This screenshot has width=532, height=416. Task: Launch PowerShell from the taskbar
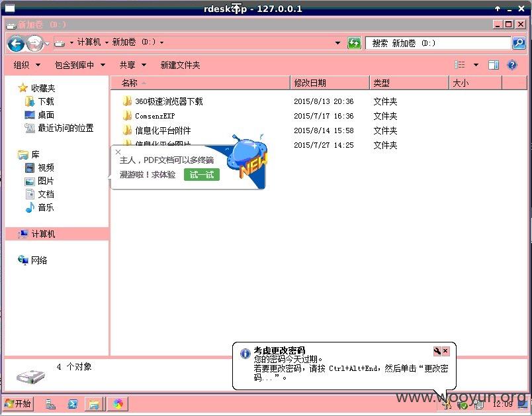click(73, 404)
